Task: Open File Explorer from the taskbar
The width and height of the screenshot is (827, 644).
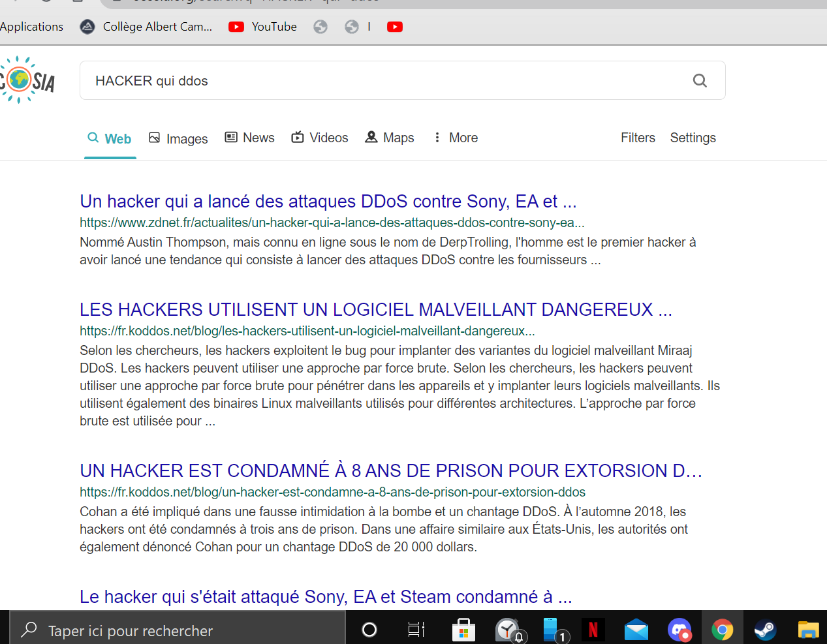Action: [x=808, y=630]
